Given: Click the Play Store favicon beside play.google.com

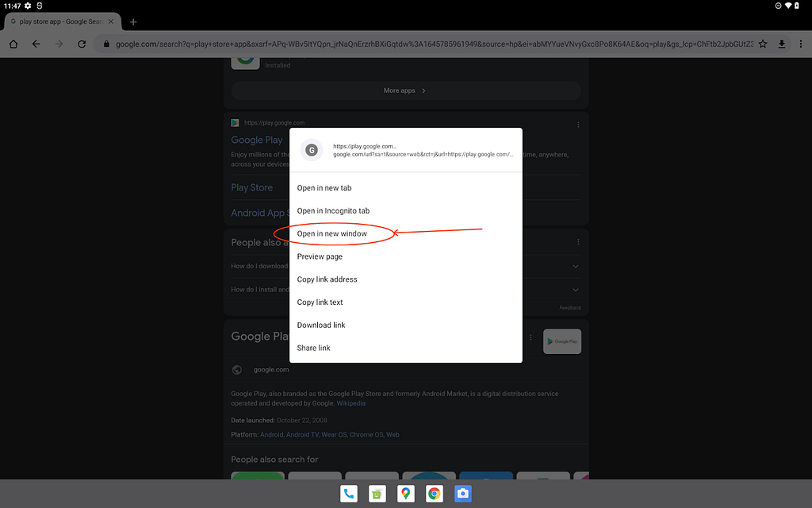Looking at the screenshot, I should click(235, 123).
